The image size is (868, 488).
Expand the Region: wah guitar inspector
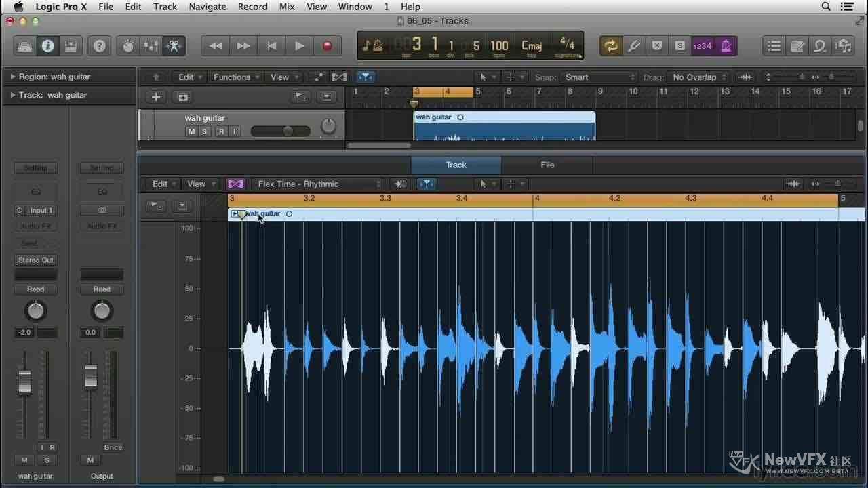(13, 77)
